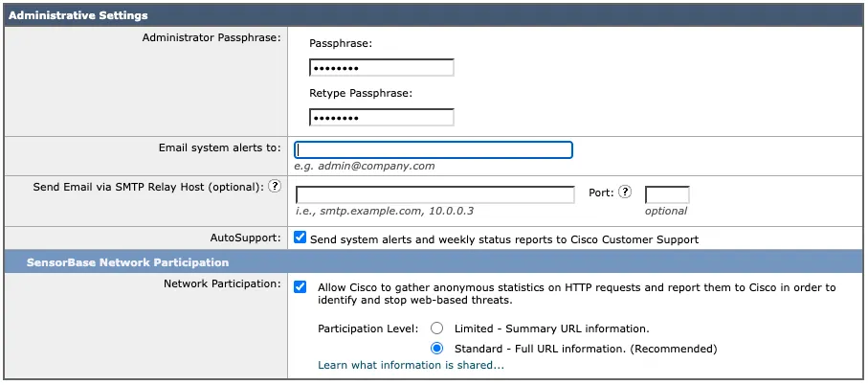This screenshot has width=868, height=385.
Task: Click the help icon beside the Port label
Action: point(625,192)
